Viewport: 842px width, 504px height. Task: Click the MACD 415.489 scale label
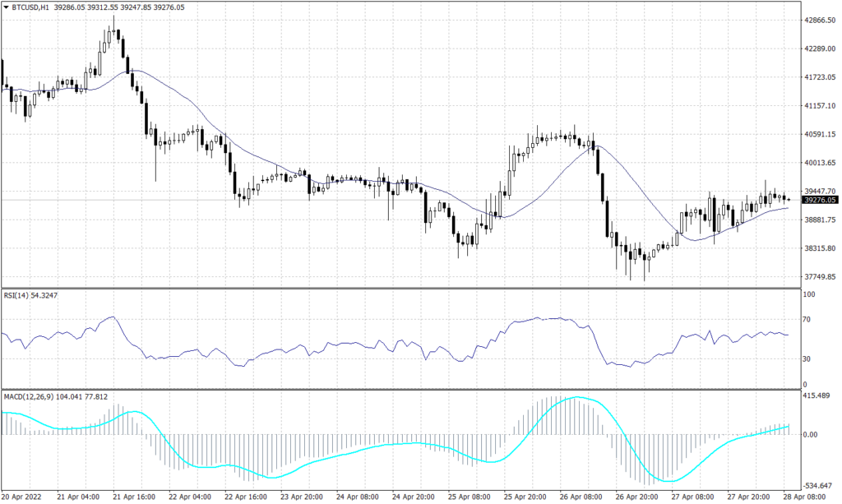pos(817,396)
